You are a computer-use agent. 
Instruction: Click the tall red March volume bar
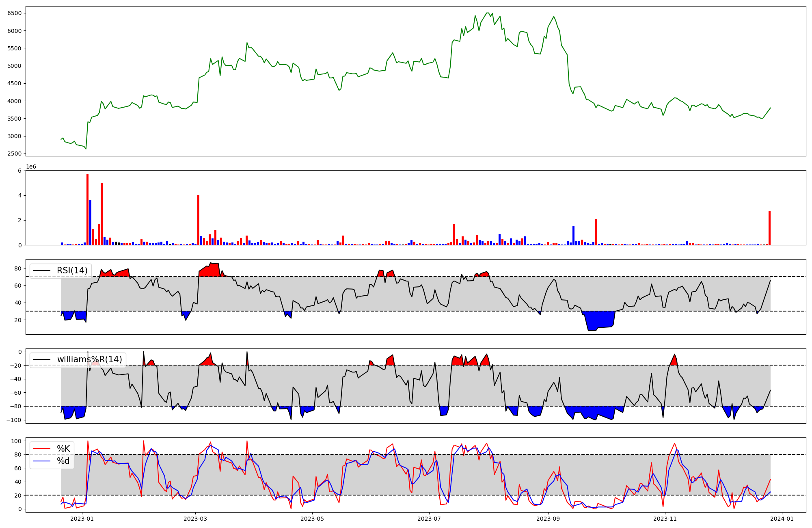pyautogui.click(x=198, y=220)
